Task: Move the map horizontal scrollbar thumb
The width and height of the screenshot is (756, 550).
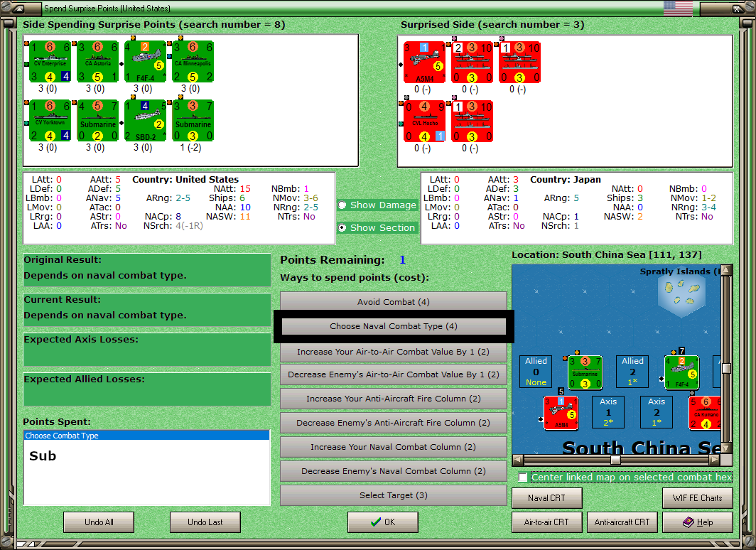Action: coord(615,460)
